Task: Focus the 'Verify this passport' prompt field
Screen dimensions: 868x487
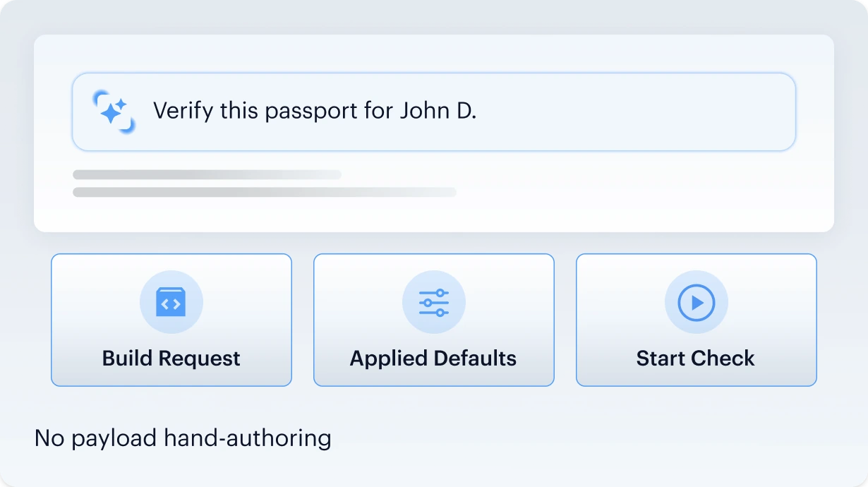Action: tap(434, 112)
